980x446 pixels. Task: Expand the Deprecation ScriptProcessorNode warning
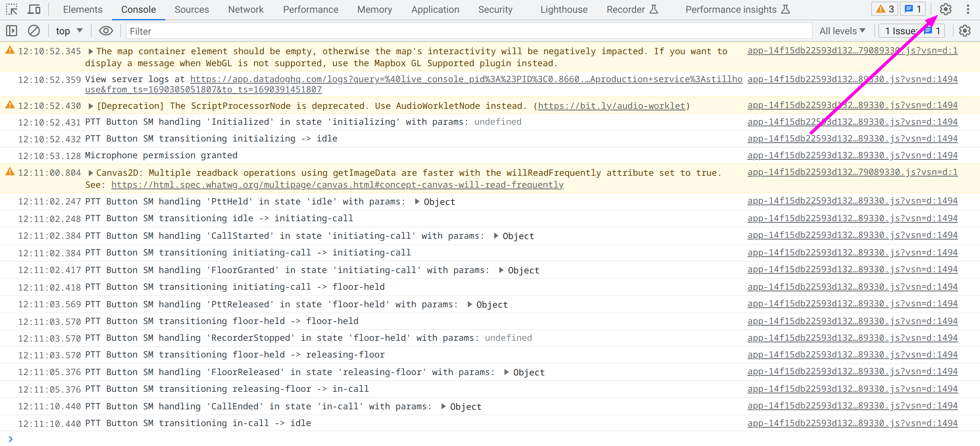coord(91,106)
